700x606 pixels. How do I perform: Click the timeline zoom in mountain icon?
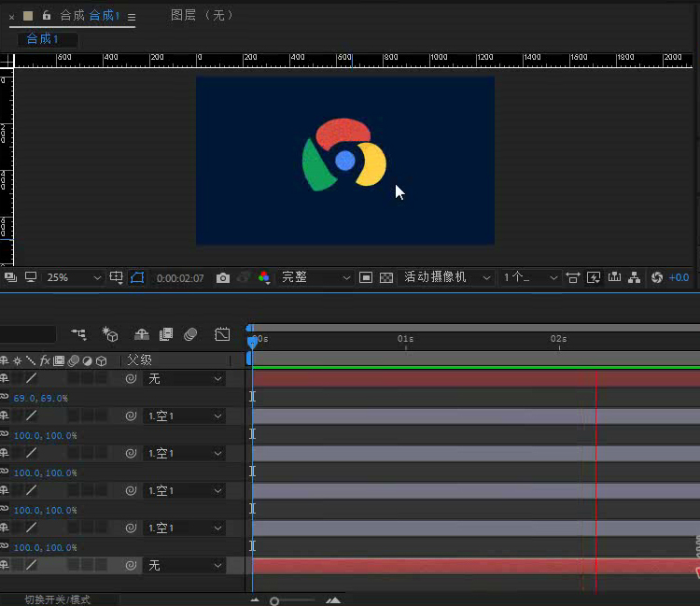[333, 600]
